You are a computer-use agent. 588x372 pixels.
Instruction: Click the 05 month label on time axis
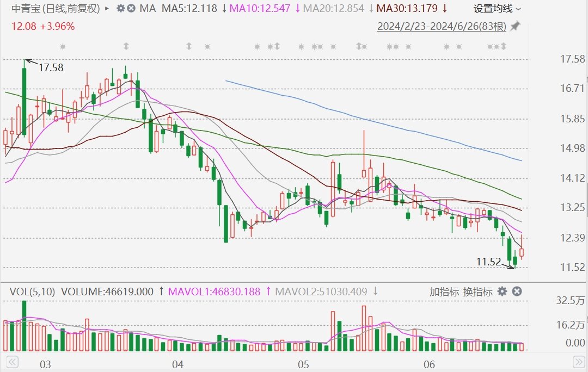click(303, 364)
